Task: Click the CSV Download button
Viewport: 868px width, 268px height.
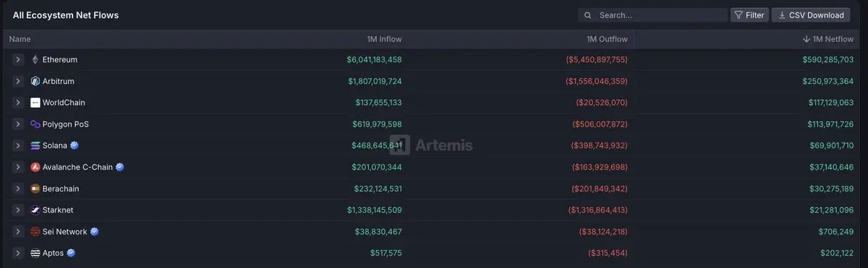Action: coord(811,15)
